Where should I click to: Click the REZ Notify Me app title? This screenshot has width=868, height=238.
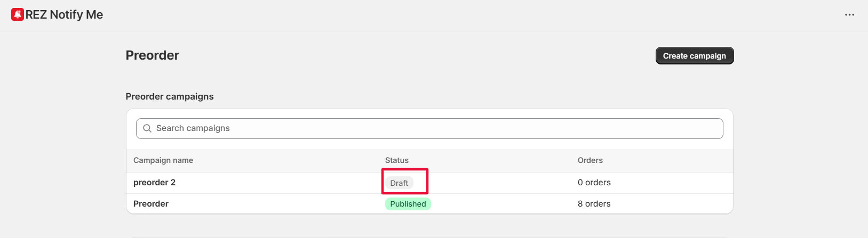(64, 15)
